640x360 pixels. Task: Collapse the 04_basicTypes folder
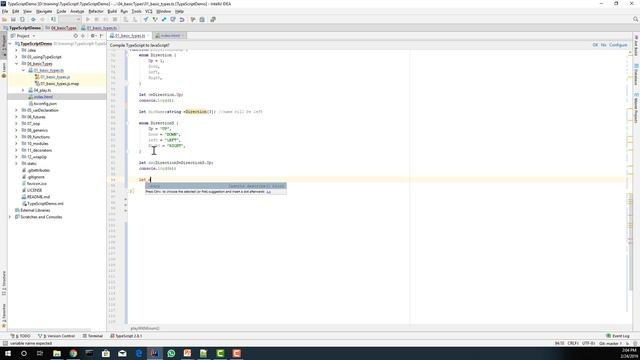16,64
